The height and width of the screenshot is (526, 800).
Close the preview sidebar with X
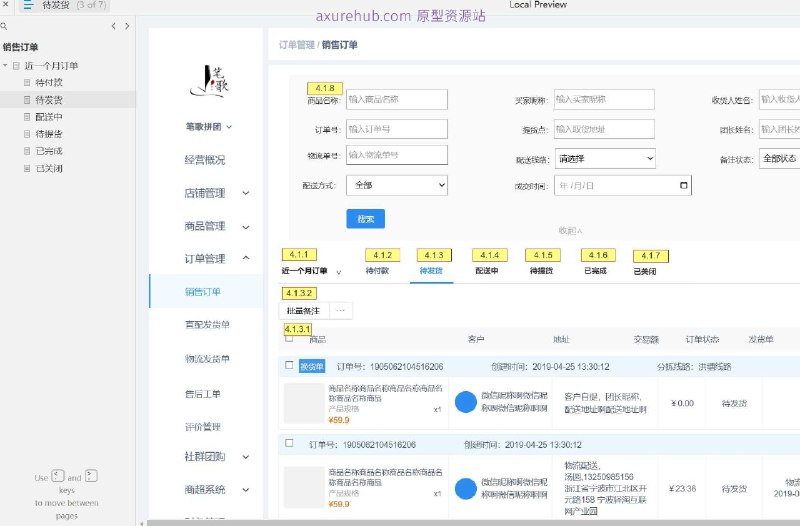click(x=6, y=4)
